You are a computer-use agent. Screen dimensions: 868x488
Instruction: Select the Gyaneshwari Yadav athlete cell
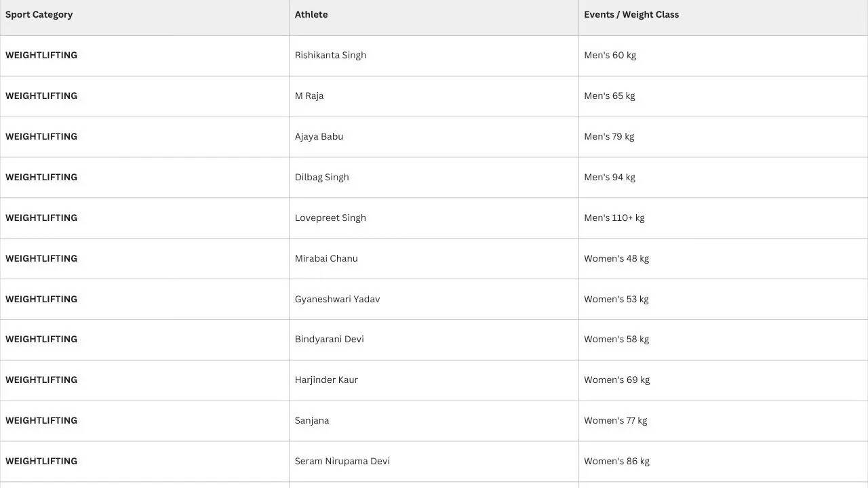click(434, 299)
